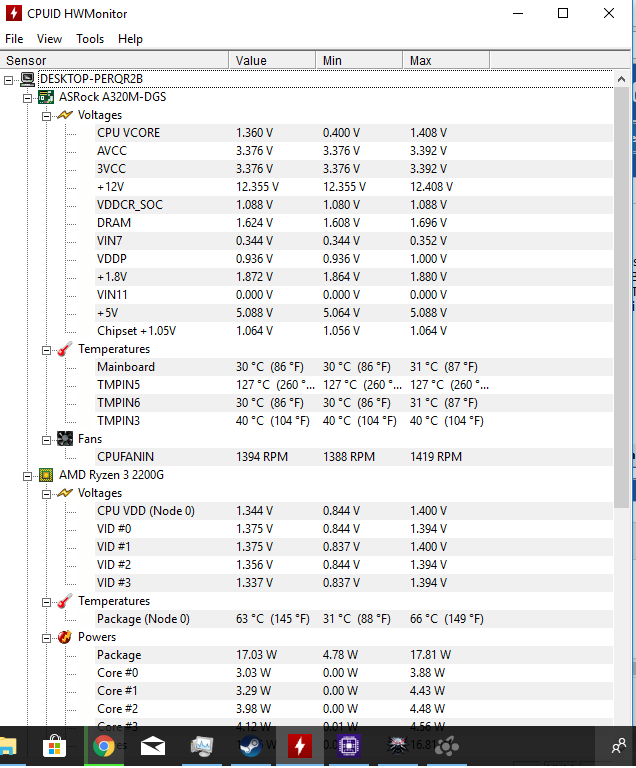Select the VDDCR_SOC row
The height and width of the screenshot is (768, 636).
coord(353,205)
